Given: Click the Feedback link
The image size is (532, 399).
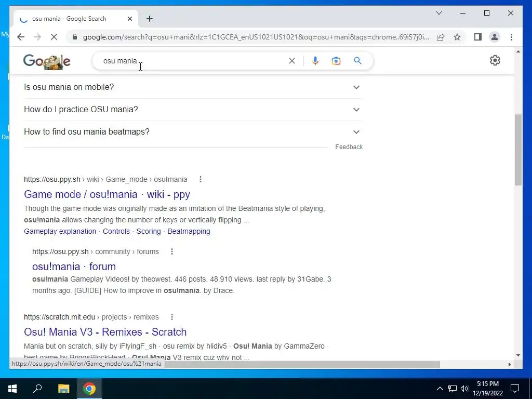Looking at the screenshot, I should click(x=349, y=147).
